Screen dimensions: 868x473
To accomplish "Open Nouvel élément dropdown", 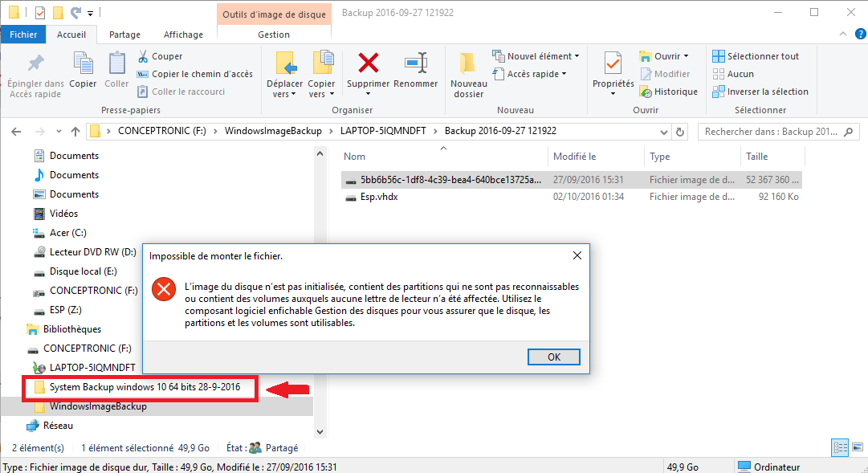I will tap(536, 56).
